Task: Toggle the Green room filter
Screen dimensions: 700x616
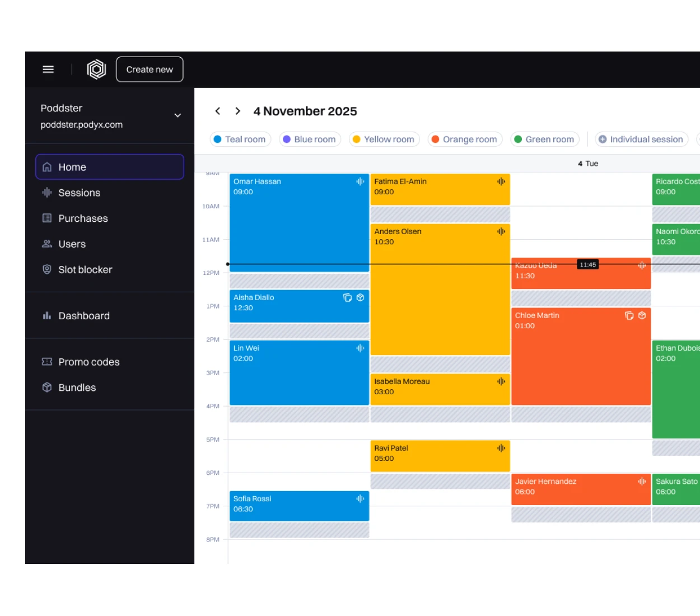Action: [x=544, y=139]
